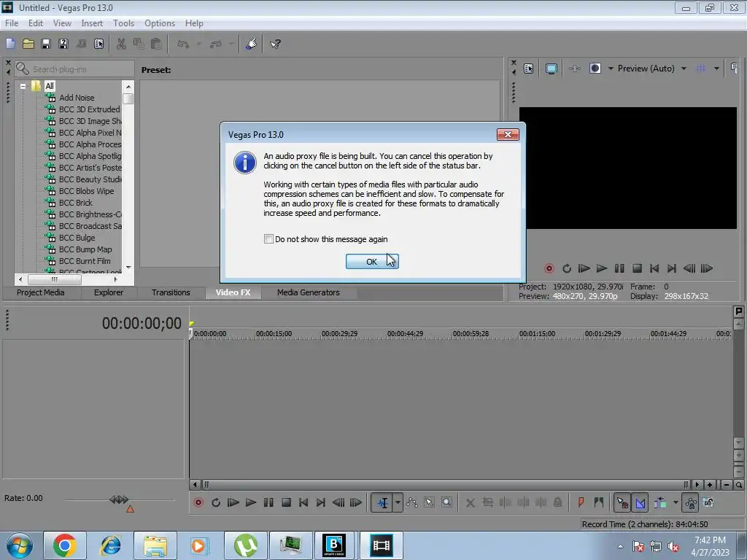The width and height of the screenshot is (747, 560).
Task: Click Go to End in preview transport
Action: (672, 268)
